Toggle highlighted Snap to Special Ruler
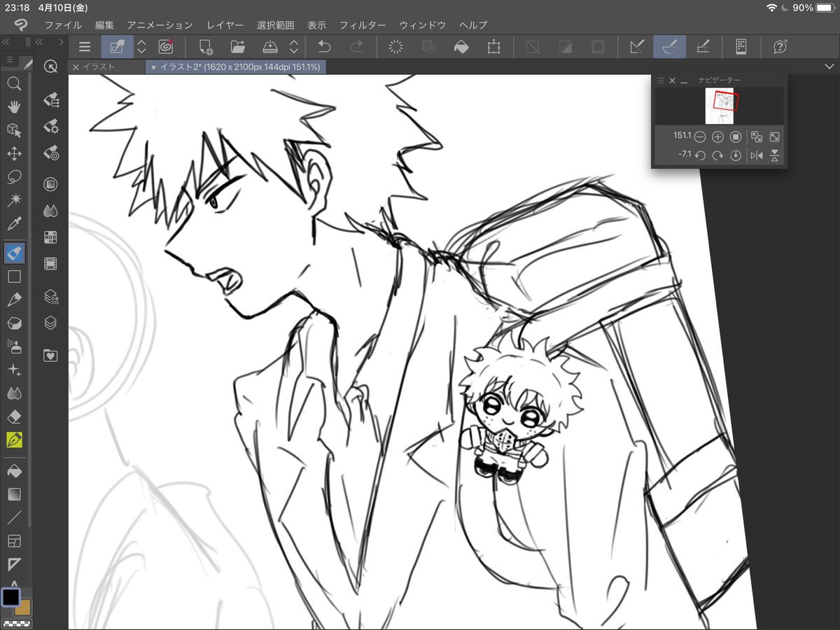The height and width of the screenshot is (630, 840). pos(670,47)
